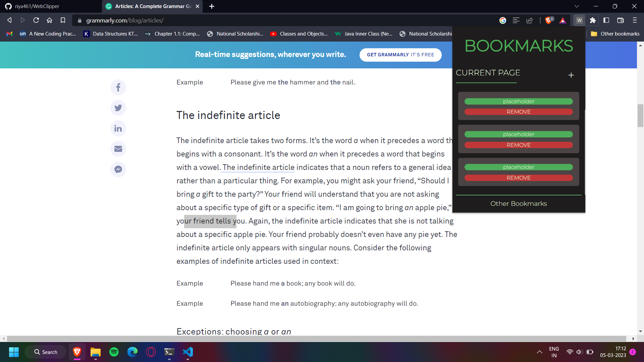This screenshot has height=362, width=644.
Task: Toggle the browser sidebar panel
Action: click(x=606, y=20)
